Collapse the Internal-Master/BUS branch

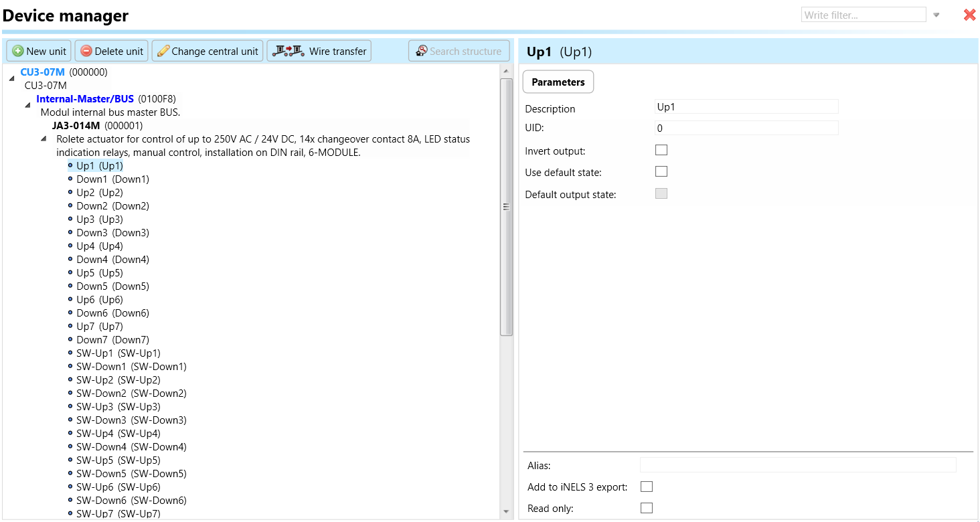click(x=27, y=105)
